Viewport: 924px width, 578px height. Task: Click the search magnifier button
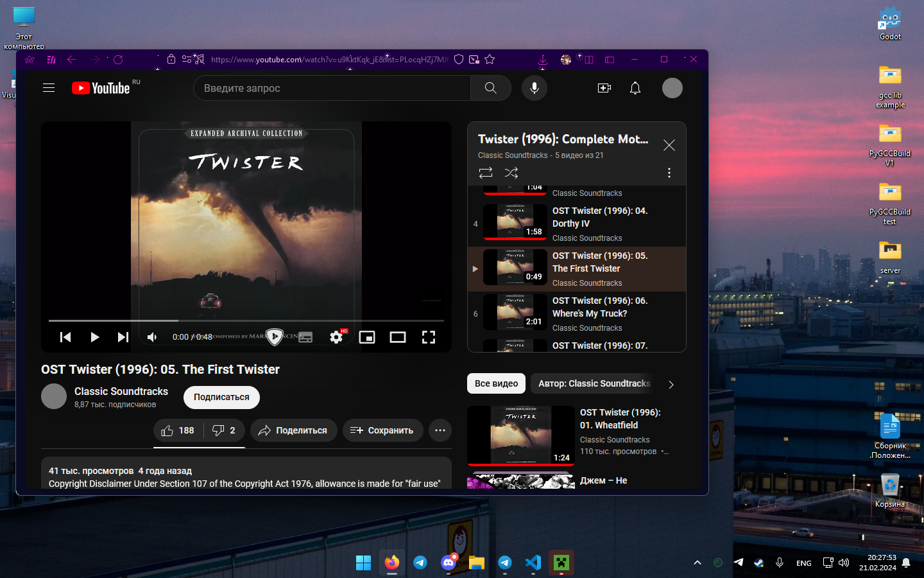pyautogui.click(x=491, y=88)
